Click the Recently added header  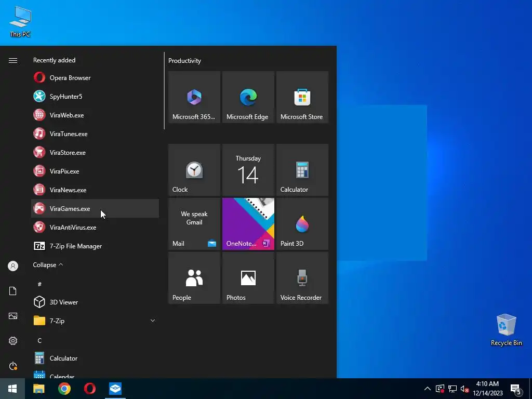tap(54, 60)
